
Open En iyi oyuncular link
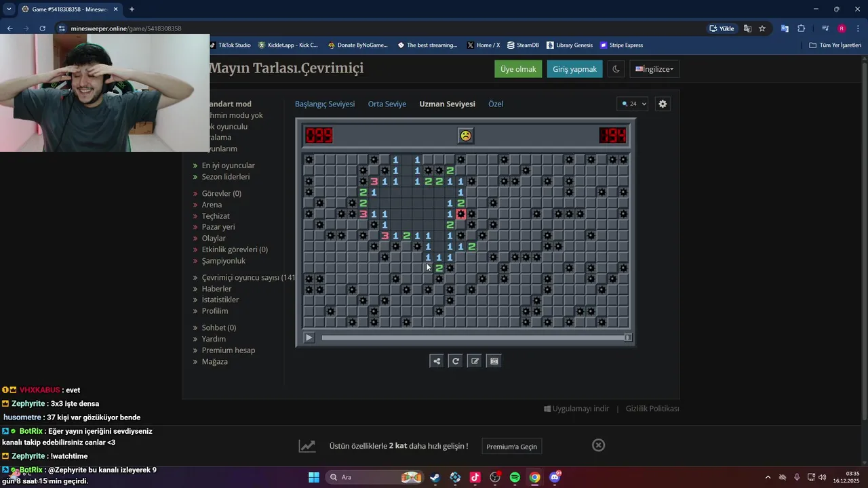(x=229, y=165)
